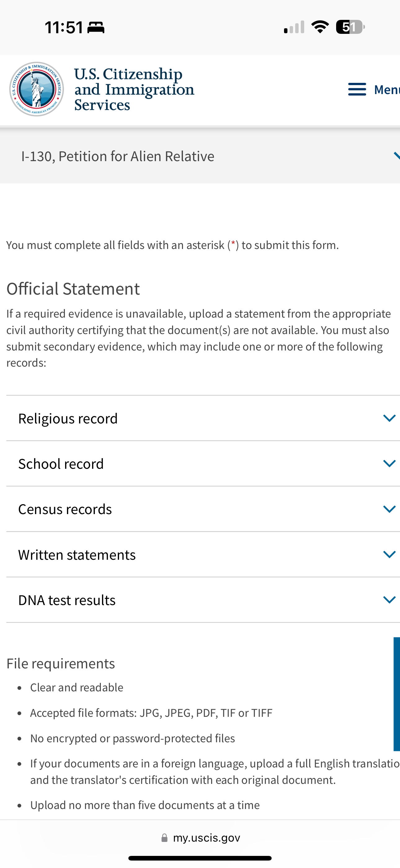400x868 pixels.
Task: Select the School record row label
Action: 61,464
